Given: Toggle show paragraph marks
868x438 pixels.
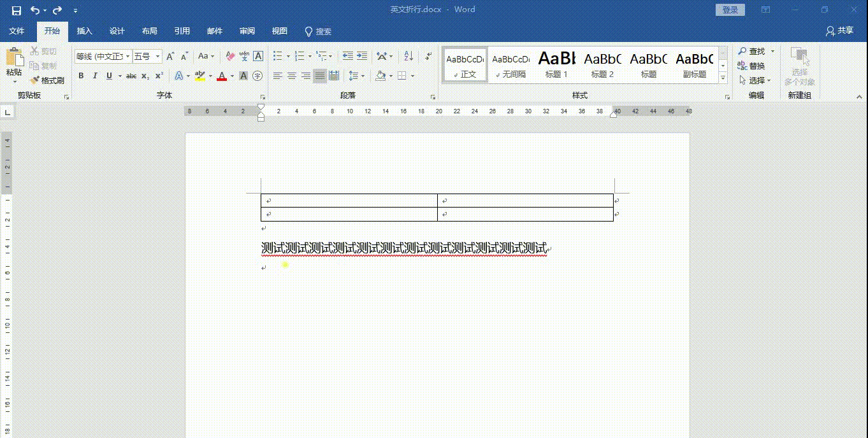Looking at the screenshot, I should click(428, 57).
